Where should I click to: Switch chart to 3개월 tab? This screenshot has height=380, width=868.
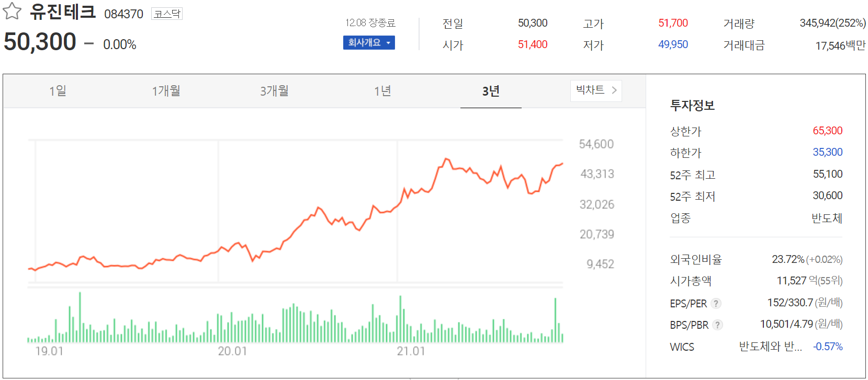[274, 91]
